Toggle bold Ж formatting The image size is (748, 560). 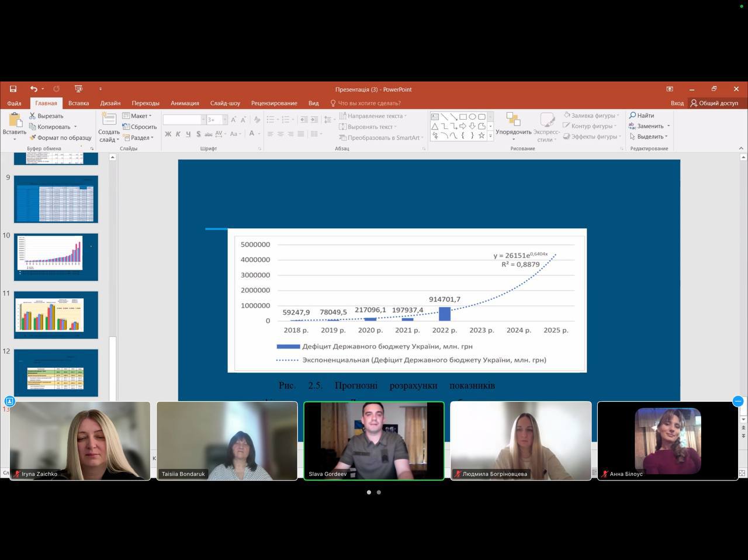(168, 134)
